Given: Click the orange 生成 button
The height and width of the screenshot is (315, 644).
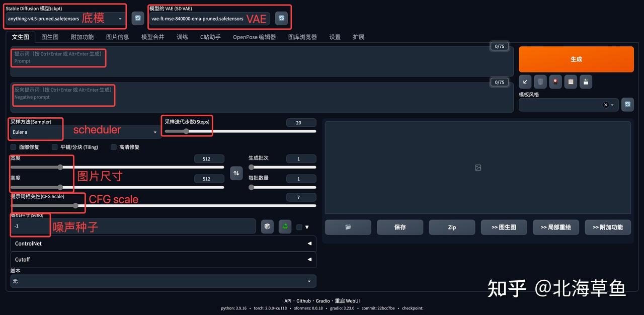Looking at the screenshot, I should (x=576, y=59).
